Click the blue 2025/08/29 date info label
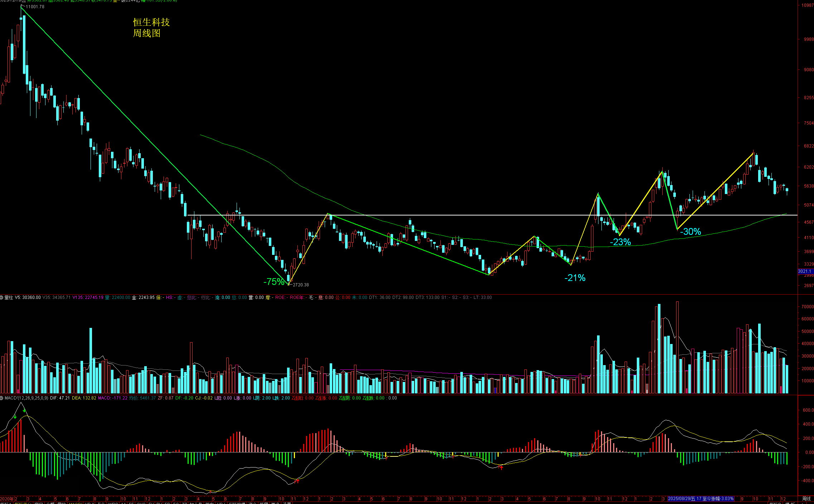This screenshot has height=504, width=814. tap(701, 499)
